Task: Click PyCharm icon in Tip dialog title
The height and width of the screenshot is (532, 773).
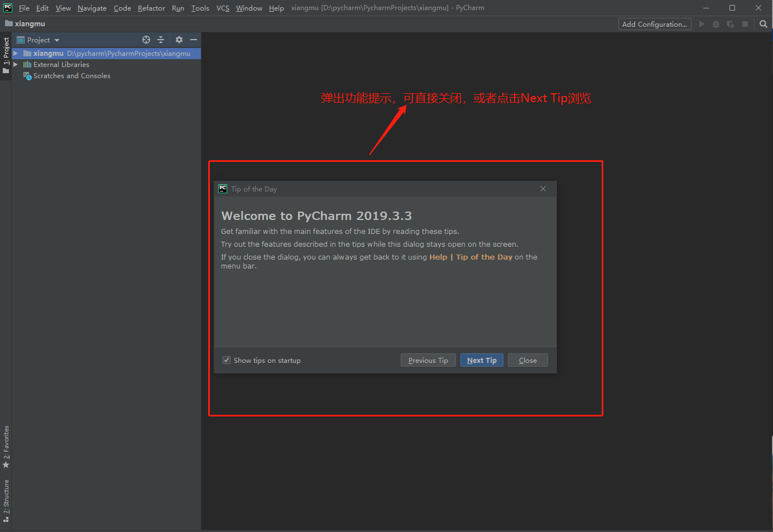Action: pos(223,189)
